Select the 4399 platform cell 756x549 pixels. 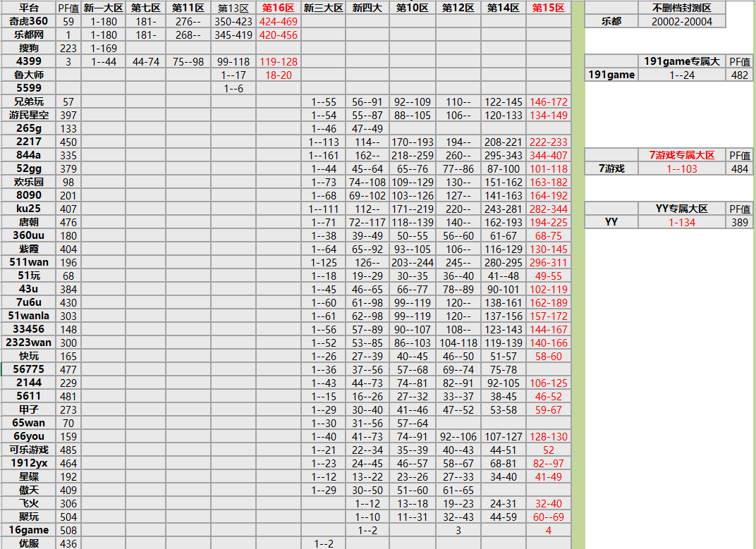click(x=28, y=61)
